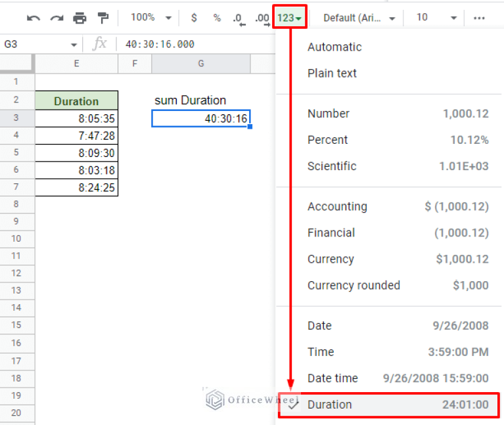This screenshot has height=425, width=504.
Task: Click the Redo arrow icon
Action: [x=56, y=18]
